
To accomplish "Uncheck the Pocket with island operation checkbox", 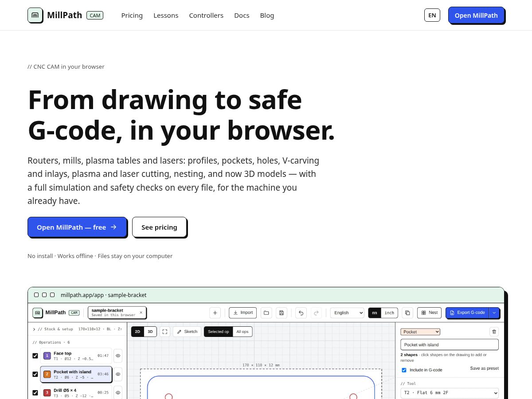I will (x=35, y=374).
